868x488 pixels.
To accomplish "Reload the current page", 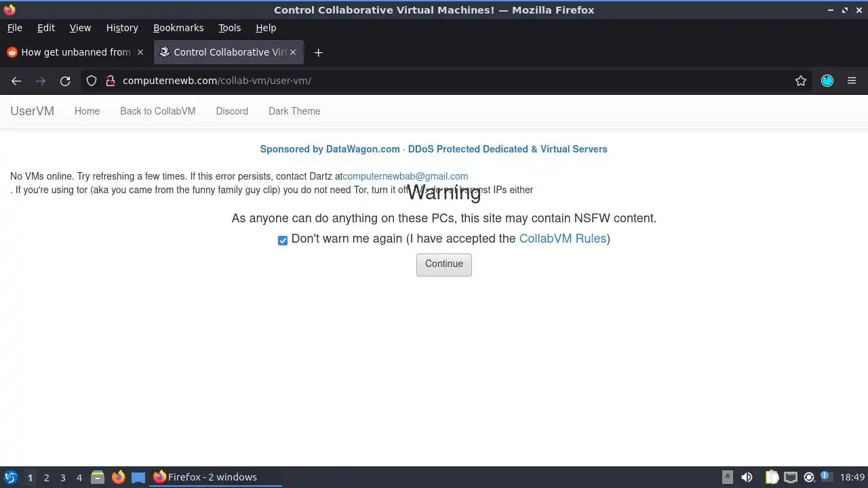I will (x=65, y=81).
